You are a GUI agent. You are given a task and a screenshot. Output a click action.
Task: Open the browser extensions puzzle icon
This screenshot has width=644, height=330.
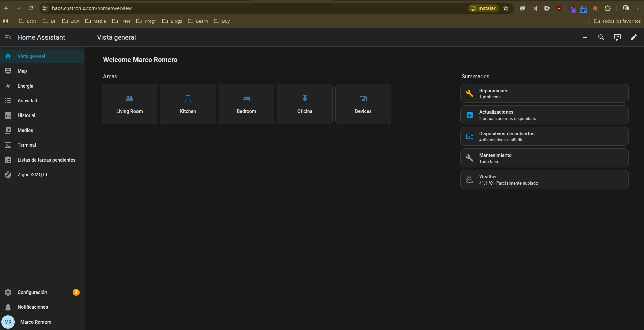tap(608, 8)
